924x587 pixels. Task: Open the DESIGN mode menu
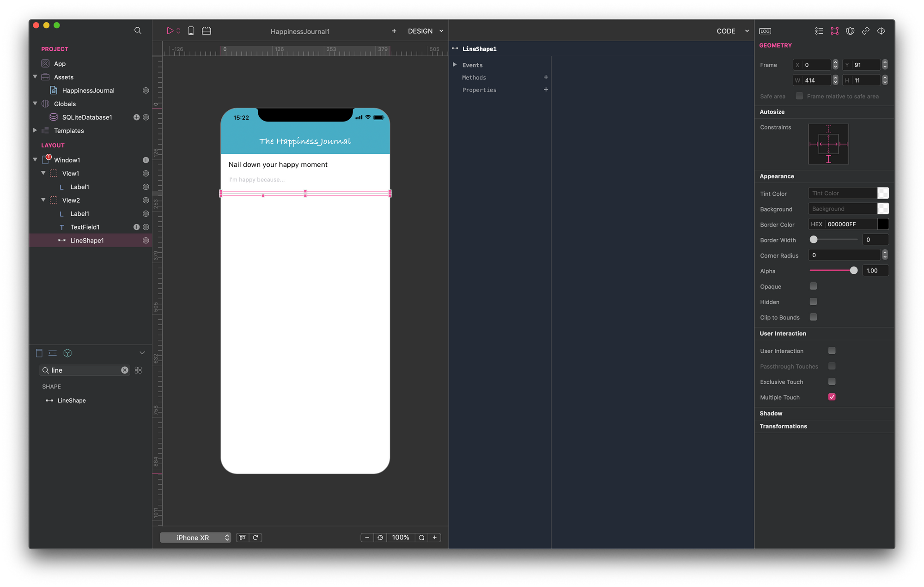pos(425,31)
